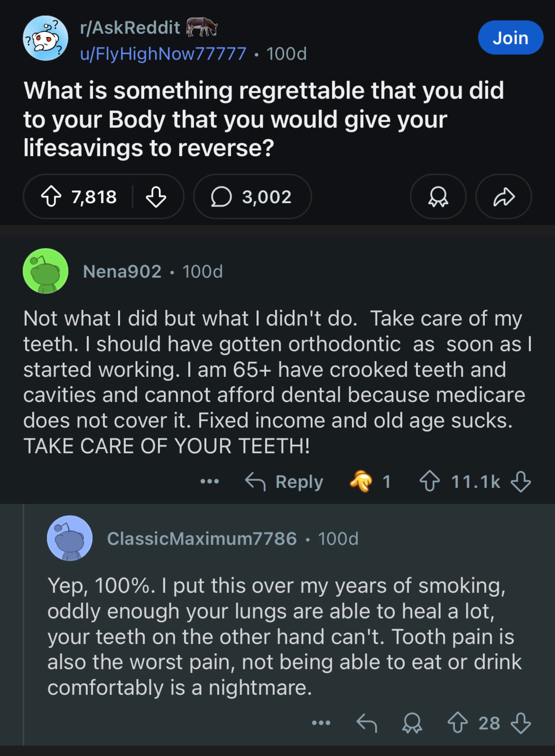Upvote Nena902's comment
Image resolution: width=555 pixels, height=756 pixels.
click(x=430, y=481)
